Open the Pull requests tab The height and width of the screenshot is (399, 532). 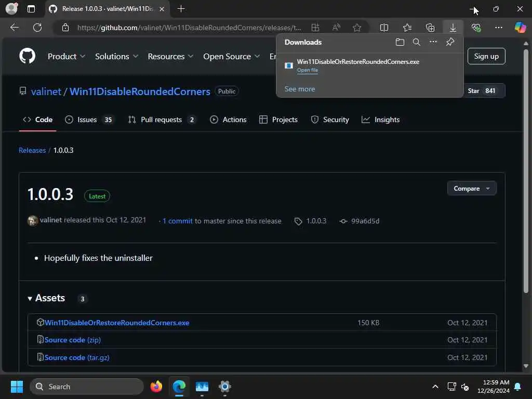tap(162, 119)
